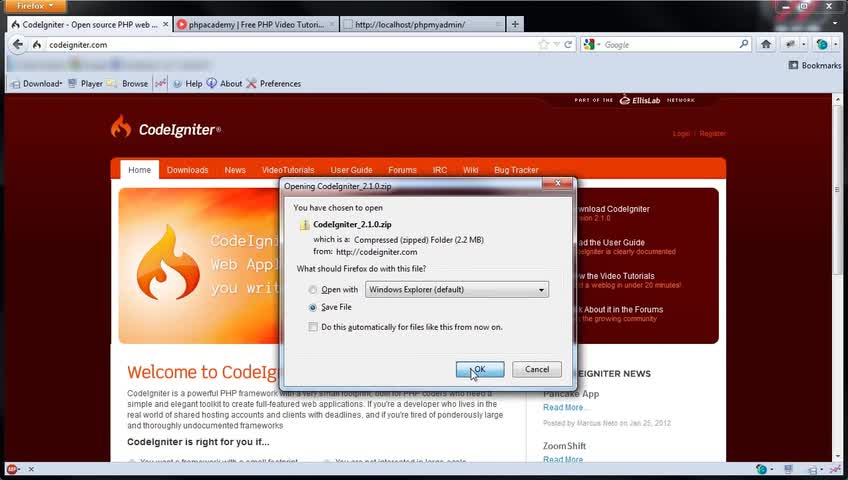Click the Google search engine icon
This screenshot has width=848, height=480.
(x=589, y=44)
